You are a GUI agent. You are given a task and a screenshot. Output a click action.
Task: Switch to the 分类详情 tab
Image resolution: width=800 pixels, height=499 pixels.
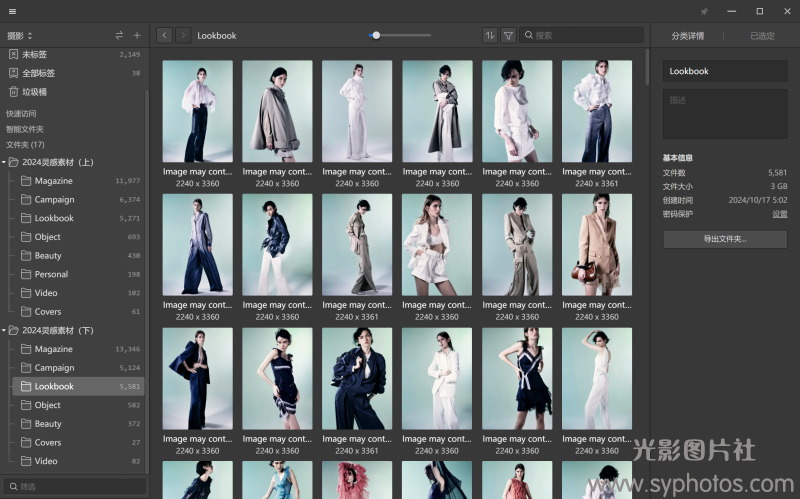687,36
